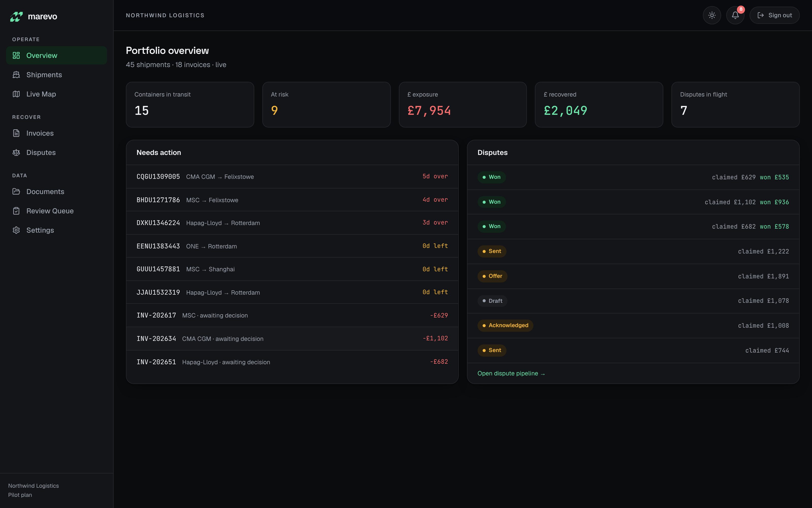Select the £ exposure card
812x508 pixels.
tap(462, 104)
